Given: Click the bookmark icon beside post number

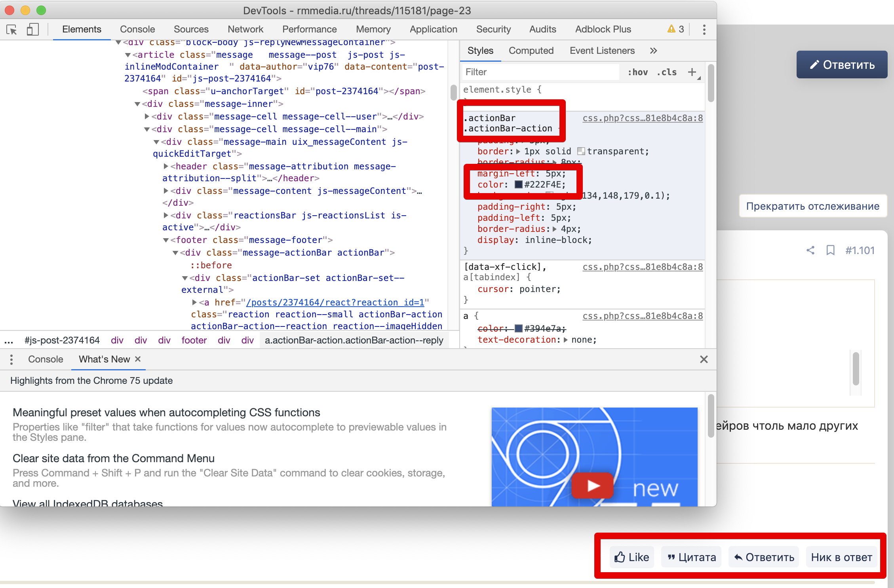Looking at the screenshot, I should coord(830,250).
